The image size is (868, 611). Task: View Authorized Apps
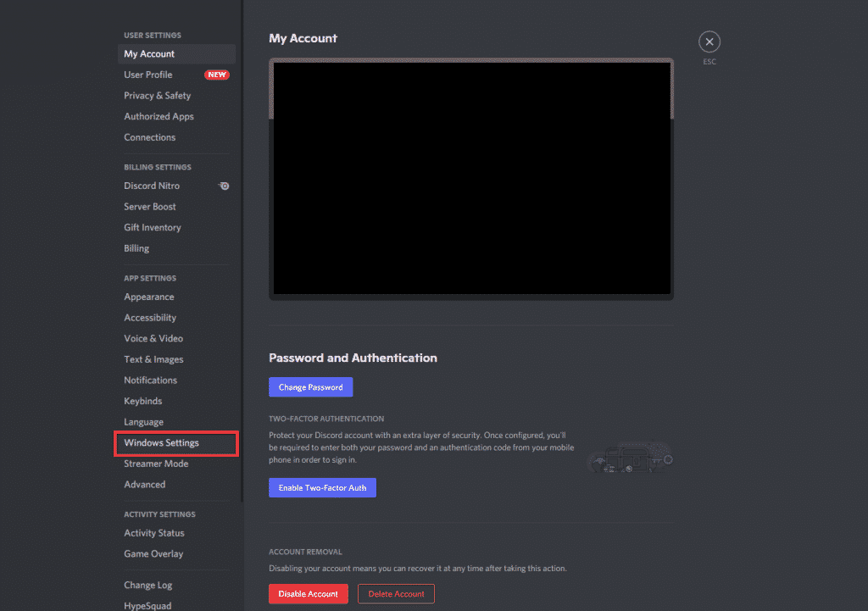pos(159,116)
